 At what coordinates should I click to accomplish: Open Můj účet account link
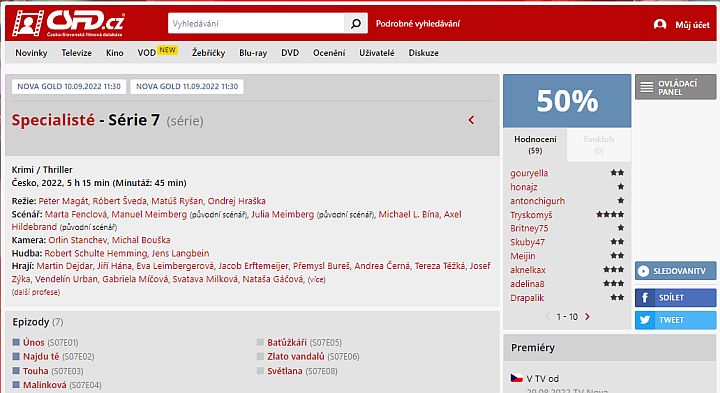point(692,25)
